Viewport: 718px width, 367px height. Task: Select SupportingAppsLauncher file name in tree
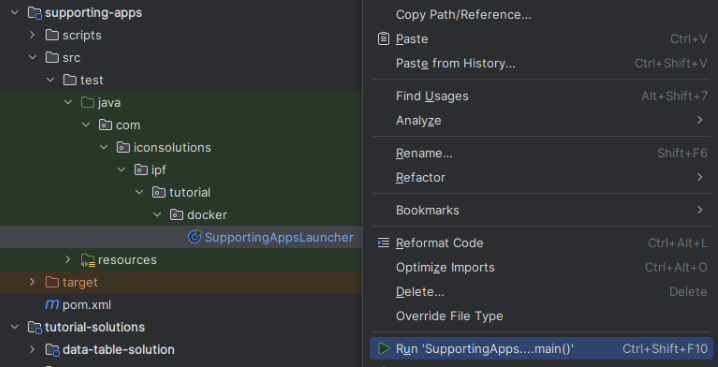279,237
